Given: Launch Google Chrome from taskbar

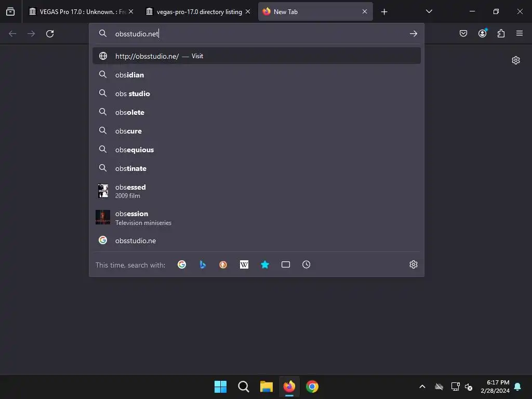Looking at the screenshot, I should coord(312,387).
